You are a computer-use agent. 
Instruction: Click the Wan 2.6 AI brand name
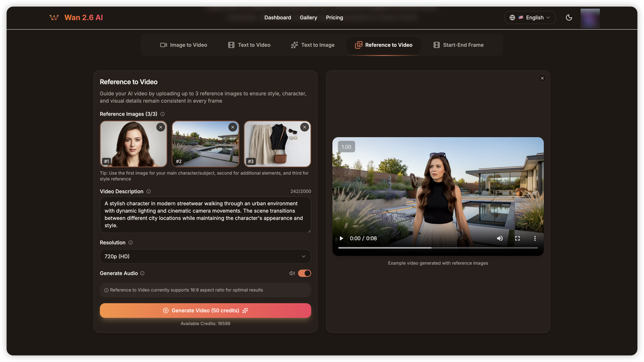pos(84,18)
